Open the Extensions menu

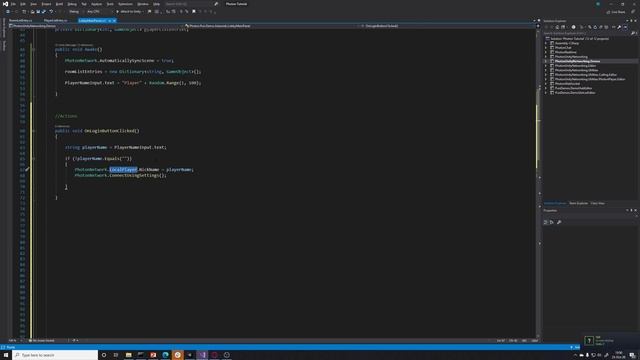tap(125, 4)
